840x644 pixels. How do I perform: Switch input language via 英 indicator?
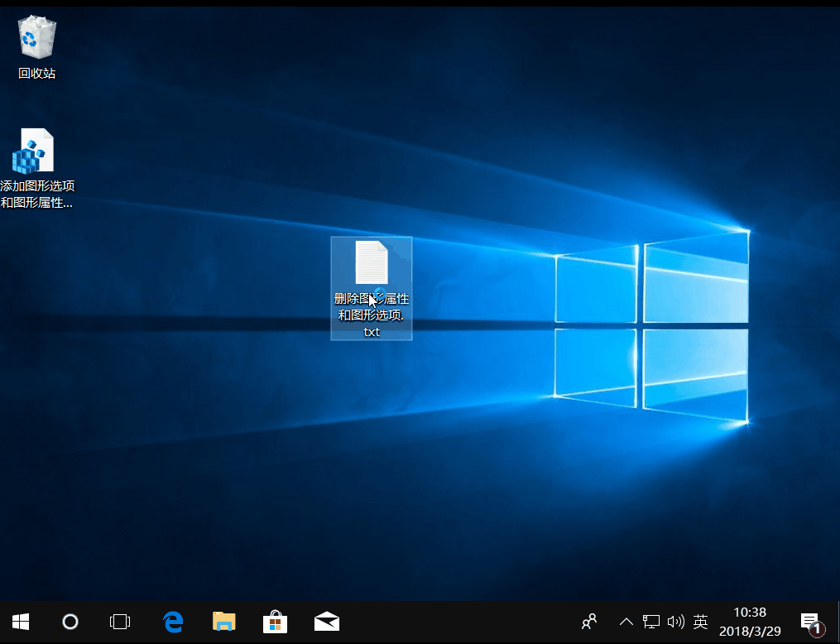coord(700,622)
